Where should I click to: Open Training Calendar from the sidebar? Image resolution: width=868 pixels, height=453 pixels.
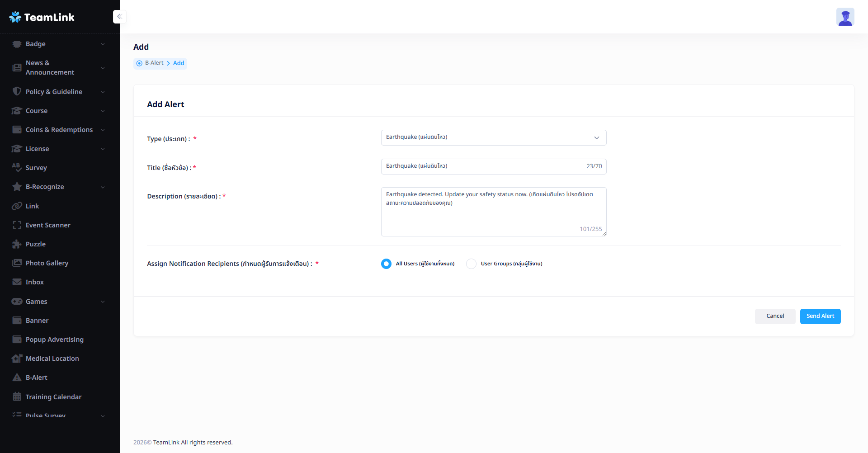pyautogui.click(x=53, y=397)
